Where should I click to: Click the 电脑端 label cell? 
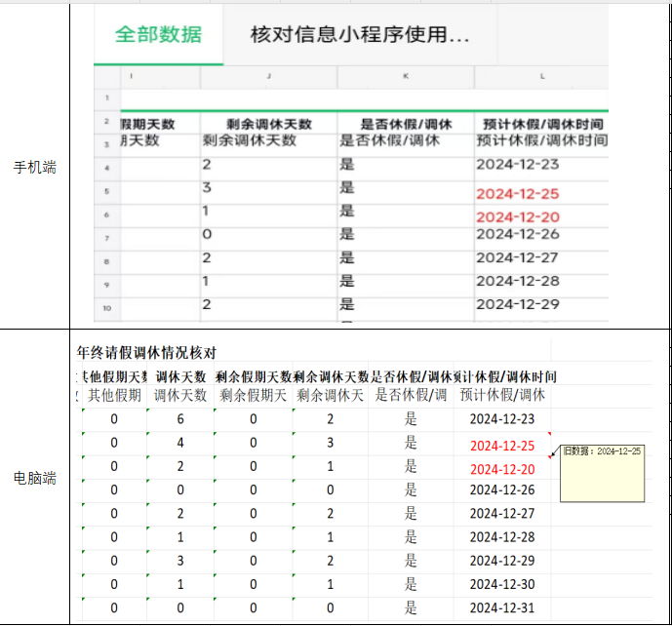point(35,478)
